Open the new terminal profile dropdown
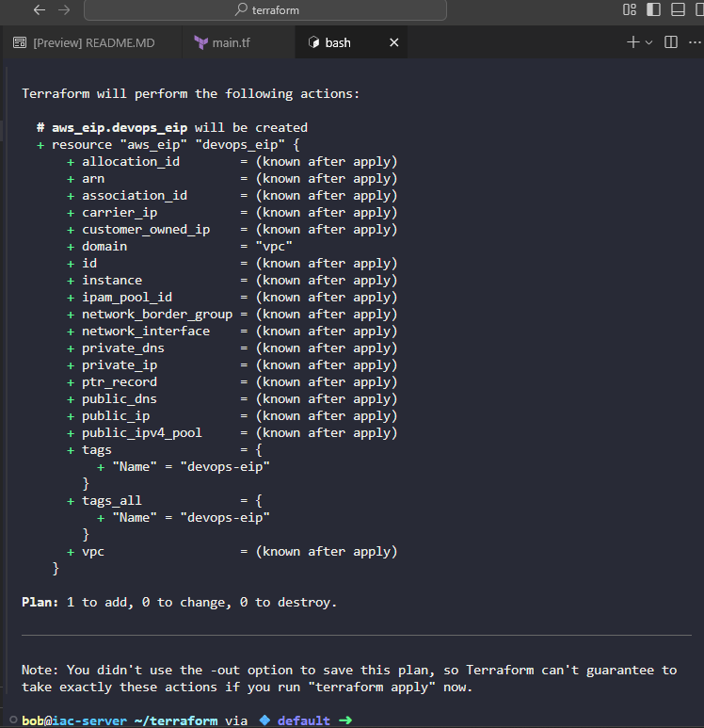Screen dimensions: 704x728 [648, 42]
